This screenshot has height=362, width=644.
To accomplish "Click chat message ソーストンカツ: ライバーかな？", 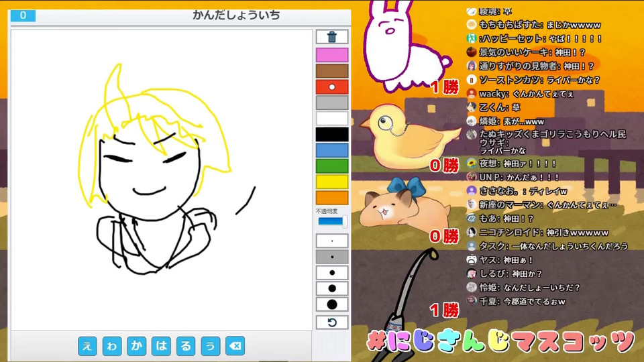I will point(533,80).
